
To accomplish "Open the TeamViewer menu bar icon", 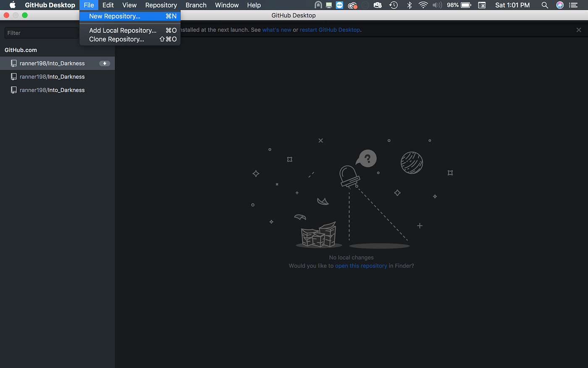I will point(339,5).
